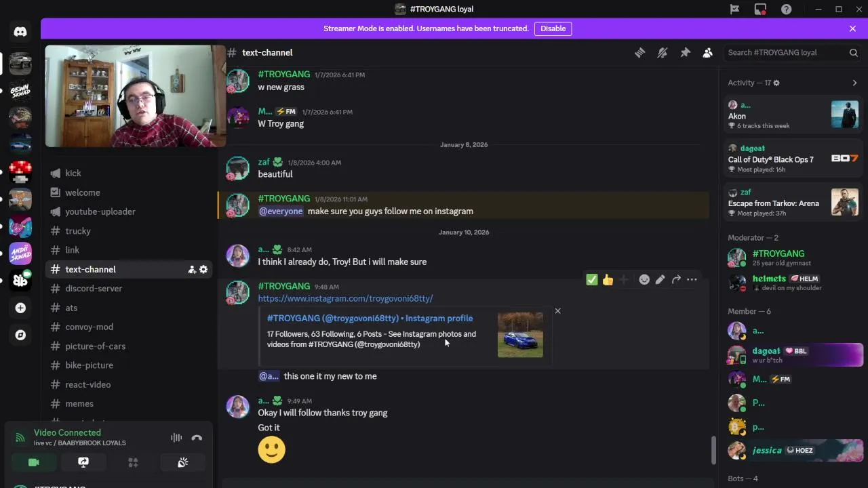Open Notification Settings bell icon in header
868x488 pixels.
(663, 53)
